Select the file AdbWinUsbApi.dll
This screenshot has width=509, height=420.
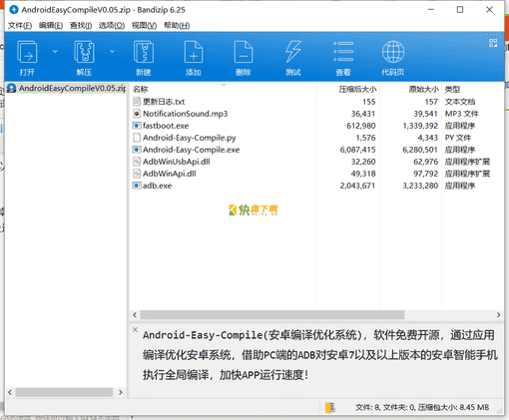pos(177,162)
